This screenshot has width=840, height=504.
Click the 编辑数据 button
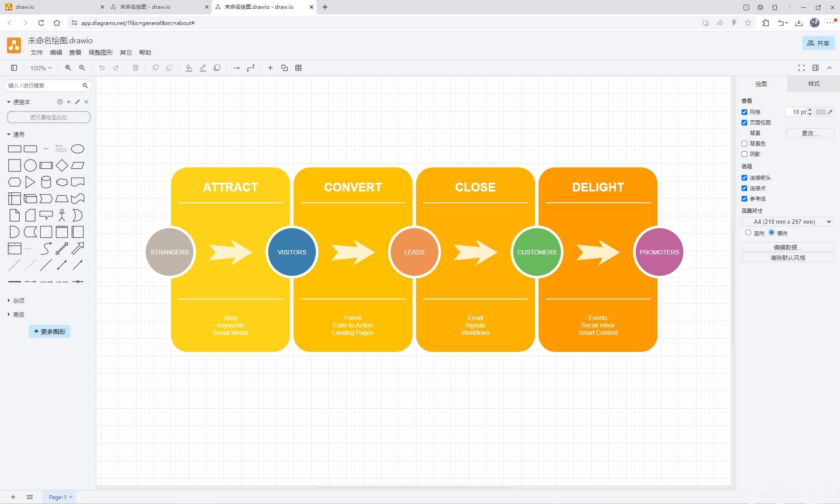787,247
